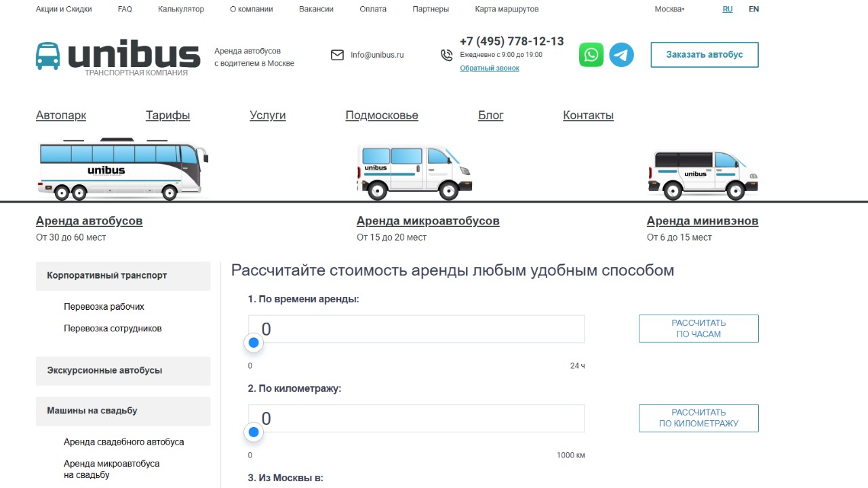Click the Заказать автобус button
Screen dimensions: 868x488
(705, 55)
